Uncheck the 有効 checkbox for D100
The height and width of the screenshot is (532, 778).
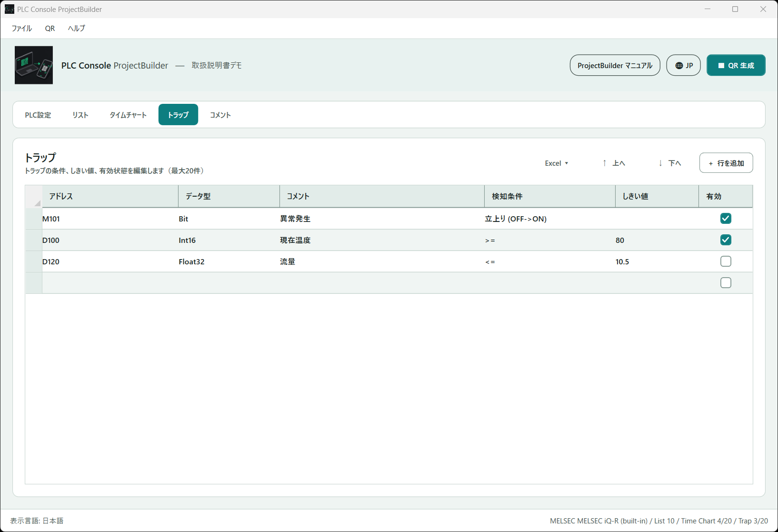tap(726, 240)
